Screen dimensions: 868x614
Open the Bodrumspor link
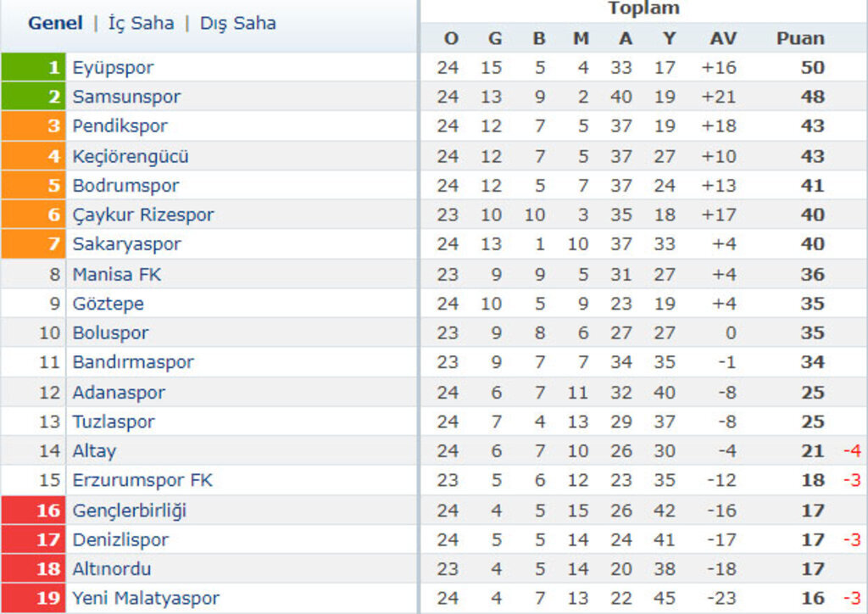click(x=125, y=186)
